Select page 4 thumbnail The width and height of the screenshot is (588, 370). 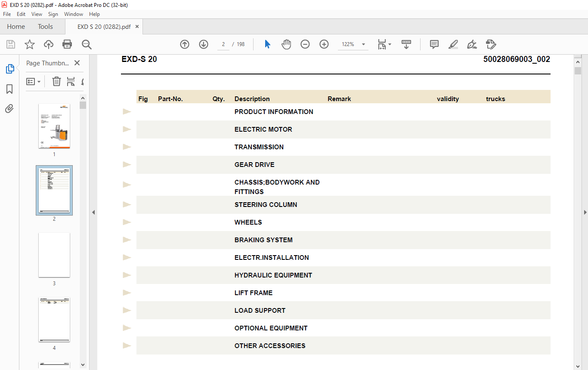click(x=54, y=320)
